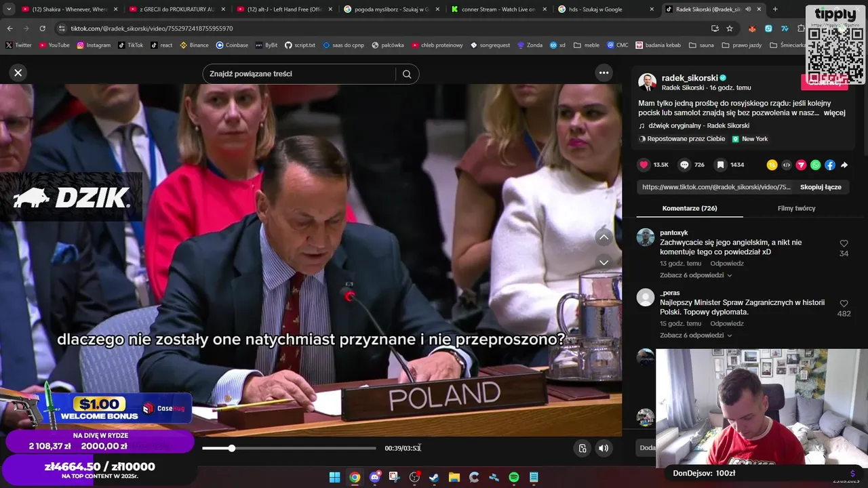868x488 pixels.
Task: Bookmark this page with star icon
Action: (730, 28)
